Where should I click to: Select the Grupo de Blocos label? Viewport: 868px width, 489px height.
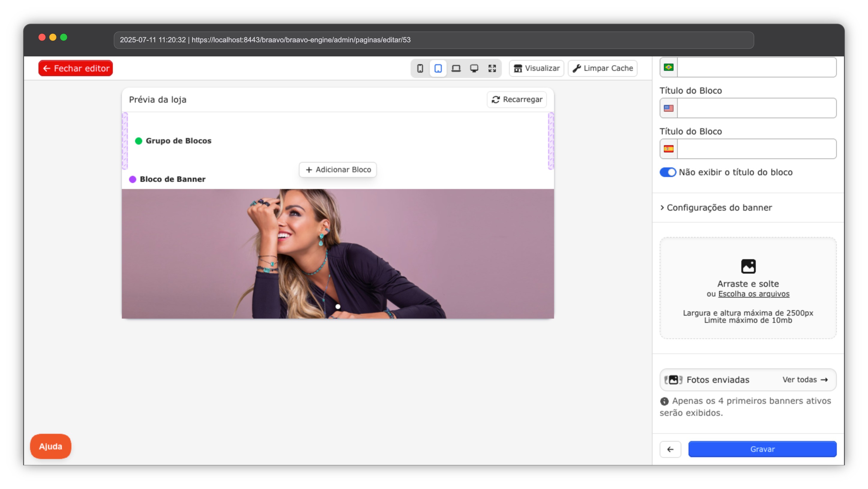coord(178,141)
